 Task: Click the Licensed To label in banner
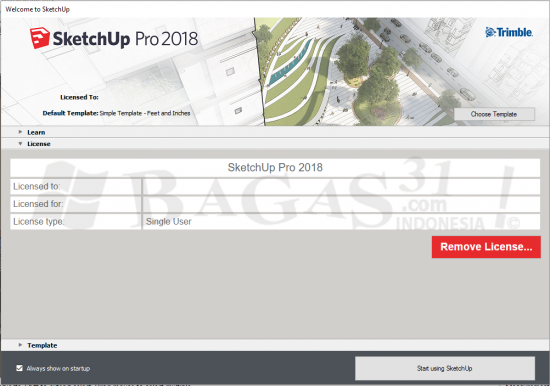(79, 97)
